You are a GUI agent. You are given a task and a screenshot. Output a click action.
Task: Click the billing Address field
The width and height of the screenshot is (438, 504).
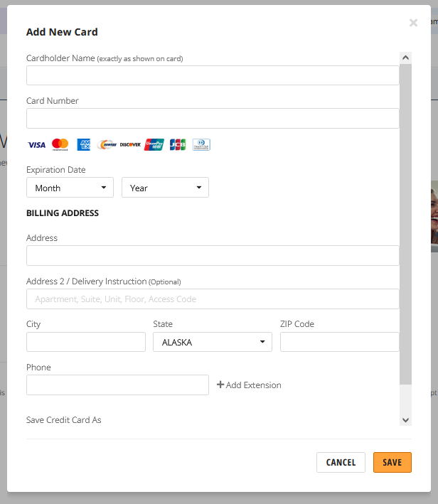(x=213, y=255)
